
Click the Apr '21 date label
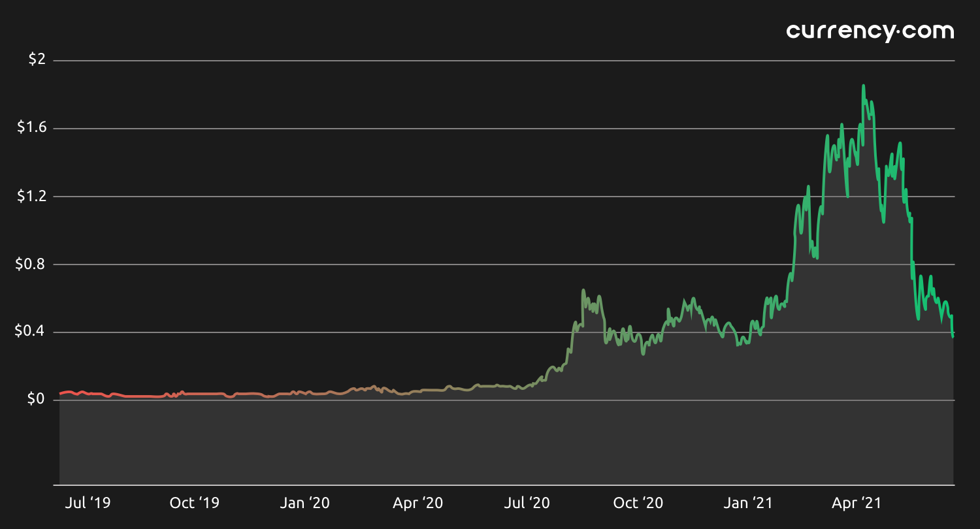856,503
